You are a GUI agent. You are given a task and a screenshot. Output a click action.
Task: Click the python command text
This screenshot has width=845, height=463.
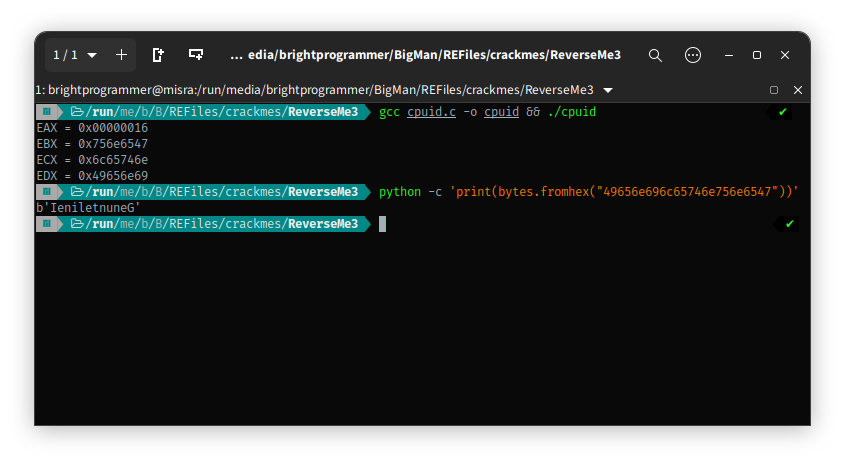(x=400, y=192)
